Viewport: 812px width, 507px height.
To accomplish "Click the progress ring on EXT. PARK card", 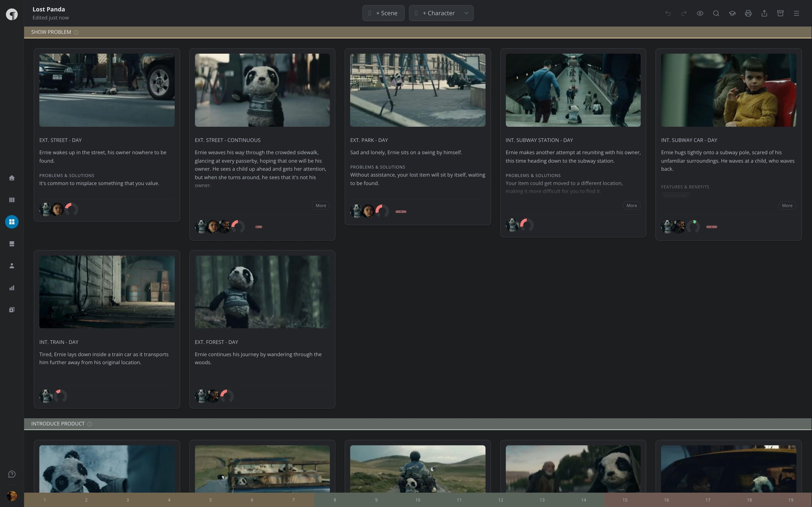I will coord(382,211).
